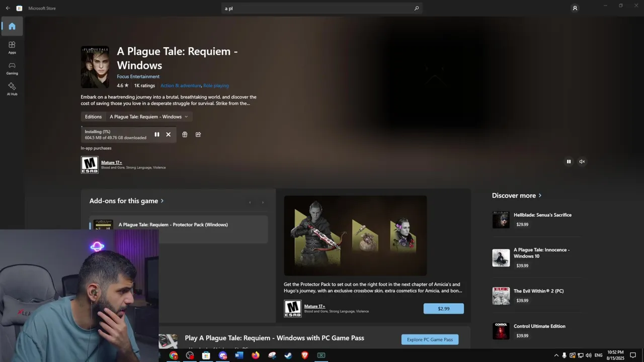The width and height of the screenshot is (644, 362).
Task: Open the Apps section in sidebar
Action: pyautogui.click(x=12, y=47)
